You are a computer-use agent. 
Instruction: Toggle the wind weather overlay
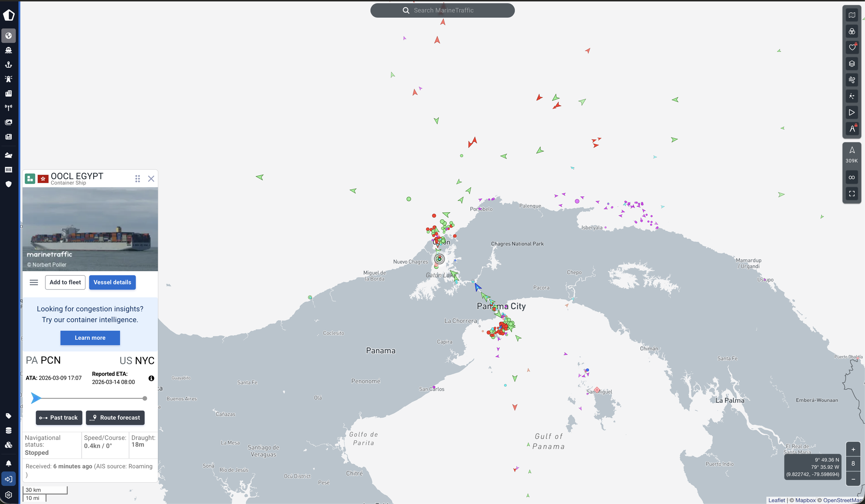[x=852, y=80]
